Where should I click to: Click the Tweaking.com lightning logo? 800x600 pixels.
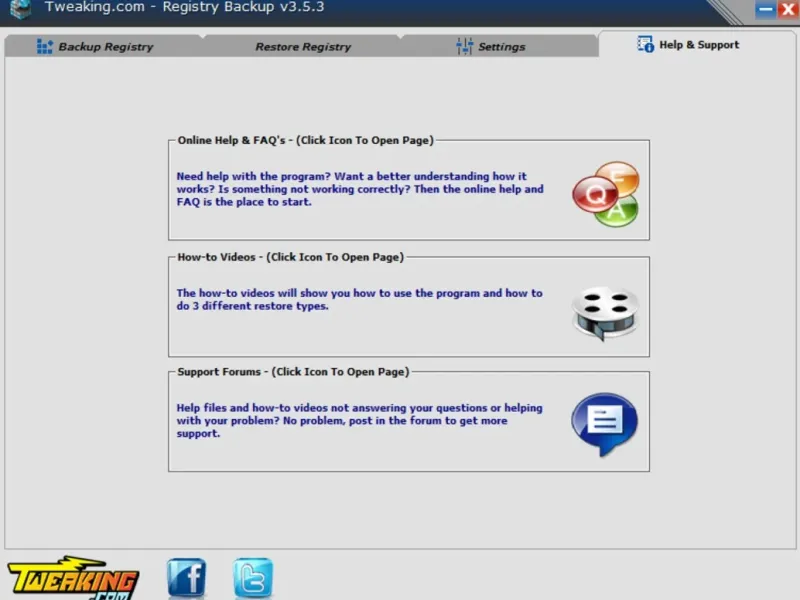(73, 578)
